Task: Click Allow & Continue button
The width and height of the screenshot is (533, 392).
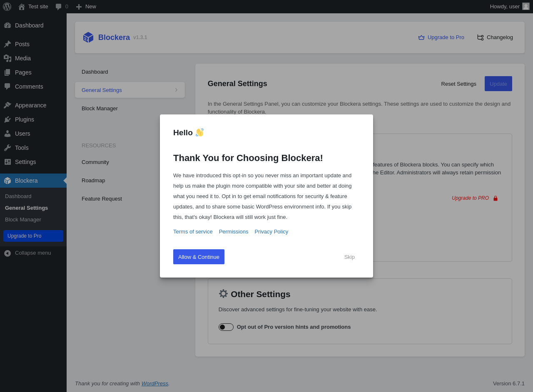Action: [199, 257]
